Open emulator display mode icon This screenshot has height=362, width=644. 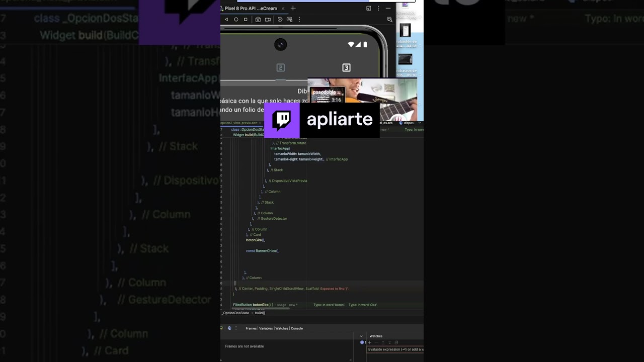click(289, 19)
